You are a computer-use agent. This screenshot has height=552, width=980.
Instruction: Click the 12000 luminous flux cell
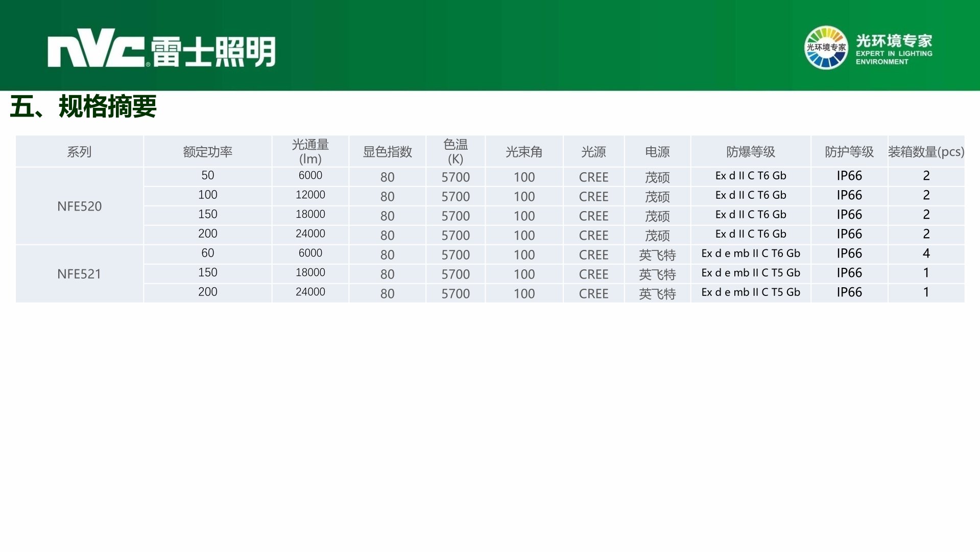point(310,195)
